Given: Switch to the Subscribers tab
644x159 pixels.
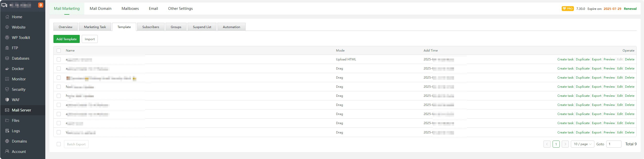Looking at the screenshot, I should 151,27.
